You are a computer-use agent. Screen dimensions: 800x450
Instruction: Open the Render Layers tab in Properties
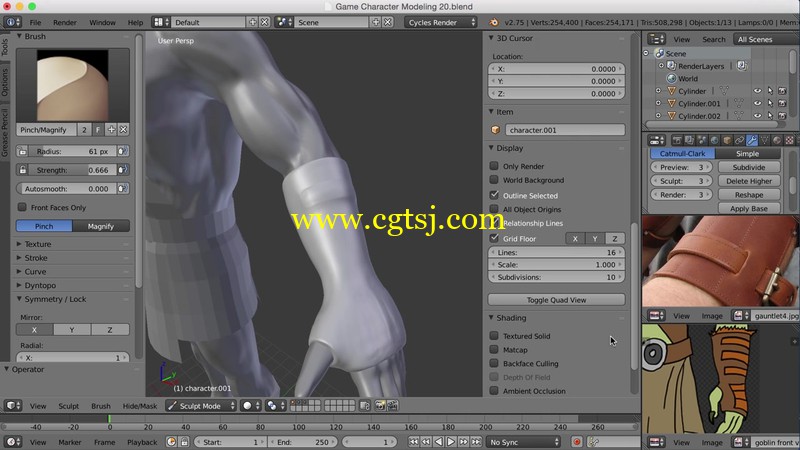point(689,140)
